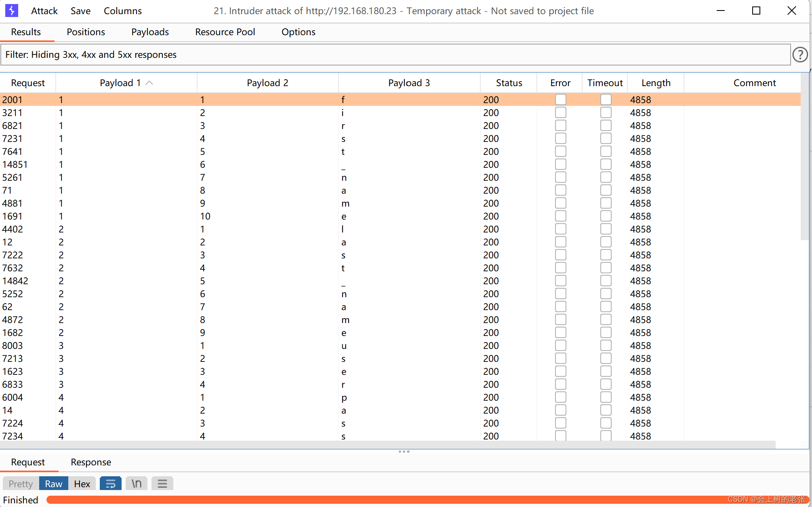Switch to the Positions tab

point(86,32)
